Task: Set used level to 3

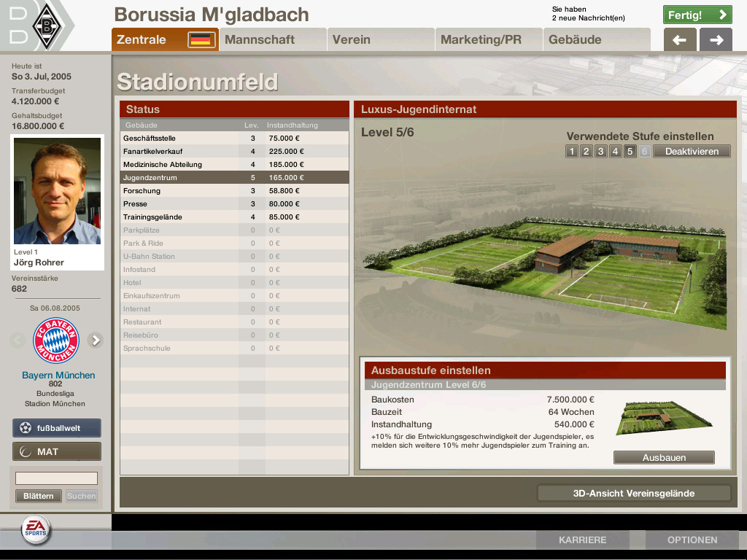Action: pos(601,152)
